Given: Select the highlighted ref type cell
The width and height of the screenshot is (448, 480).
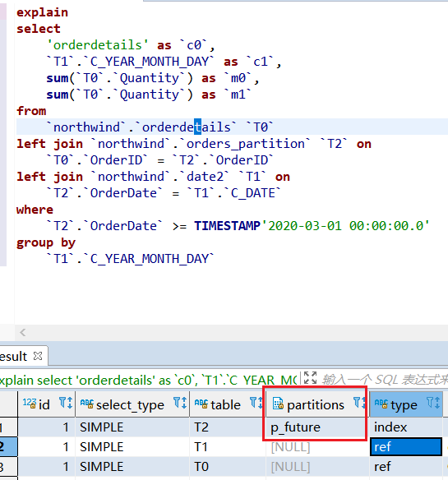Looking at the screenshot, I should coord(406,447).
